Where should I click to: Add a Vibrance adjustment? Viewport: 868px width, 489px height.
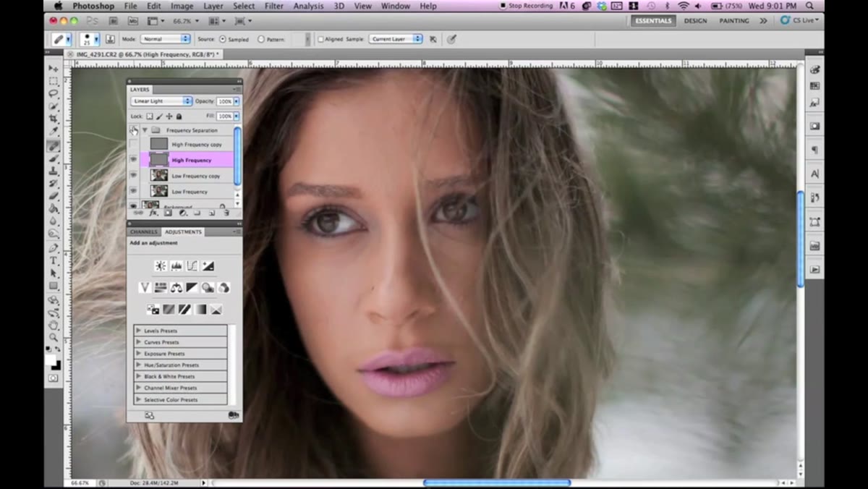coord(144,288)
